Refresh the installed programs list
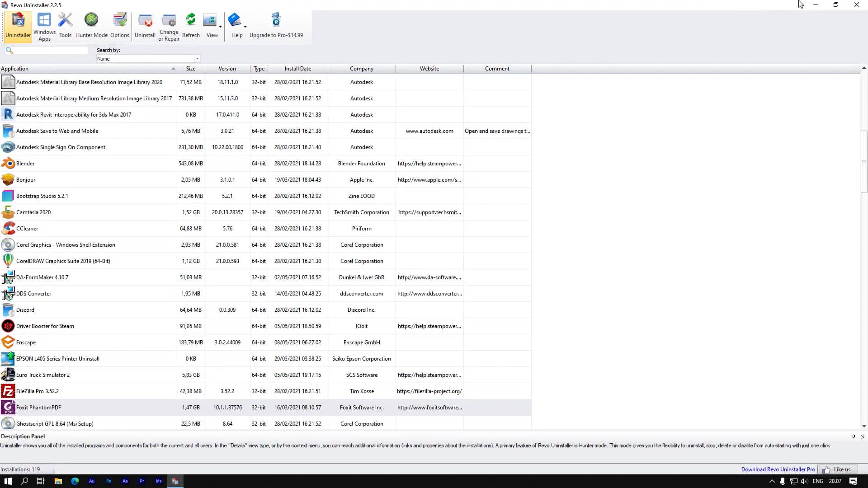This screenshot has width=868, height=488. (x=191, y=26)
